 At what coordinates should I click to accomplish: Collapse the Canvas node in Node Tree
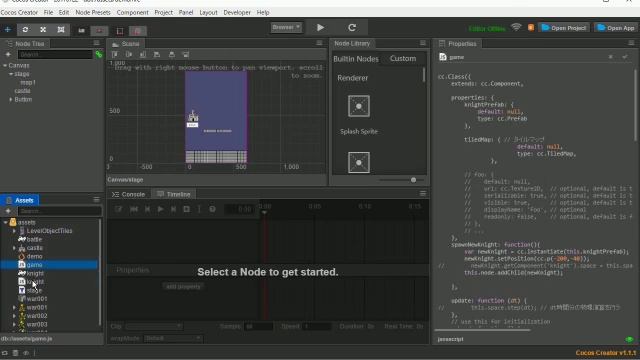(5, 65)
